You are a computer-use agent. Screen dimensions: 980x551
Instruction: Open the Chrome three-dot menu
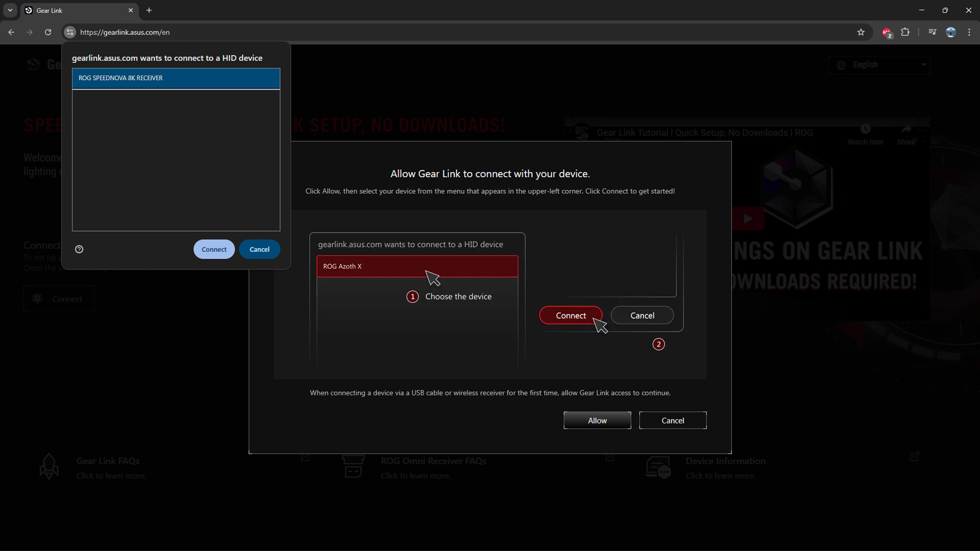click(x=969, y=32)
